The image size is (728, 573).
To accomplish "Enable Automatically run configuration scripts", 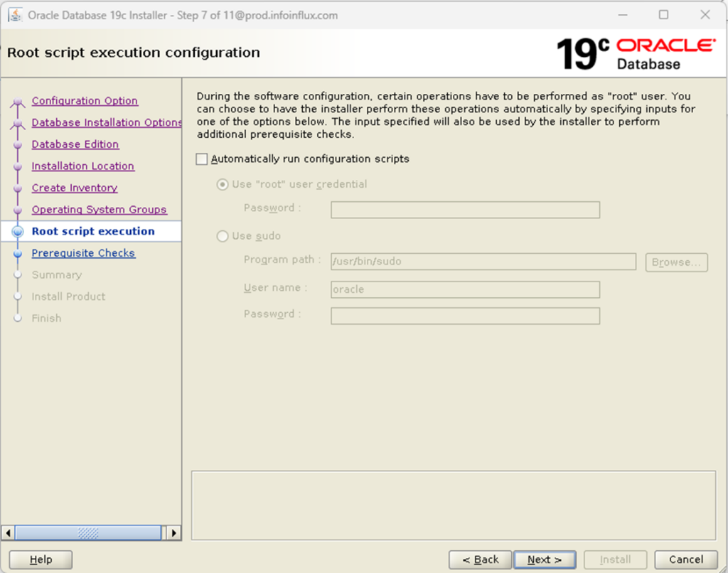I will pos(201,159).
